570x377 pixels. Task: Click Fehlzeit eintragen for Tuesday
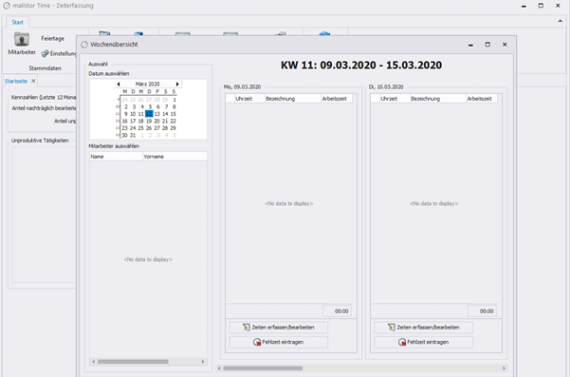(x=424, y=342)
